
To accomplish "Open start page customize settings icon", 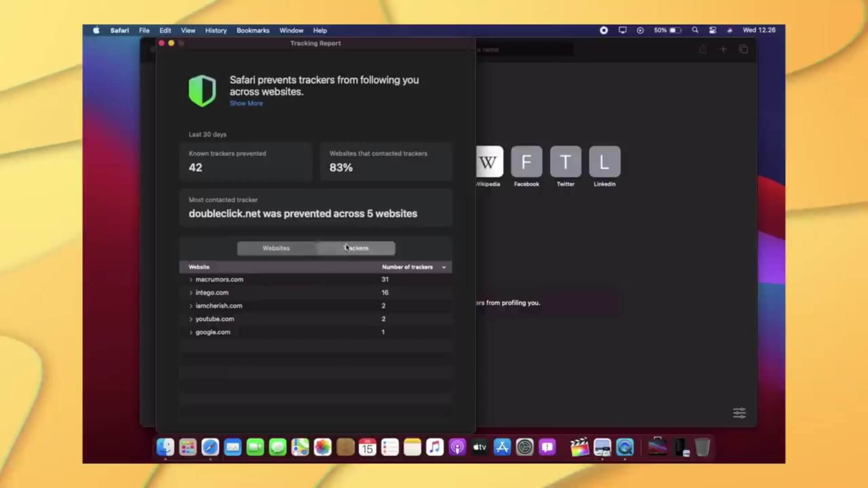I will 739,413.
